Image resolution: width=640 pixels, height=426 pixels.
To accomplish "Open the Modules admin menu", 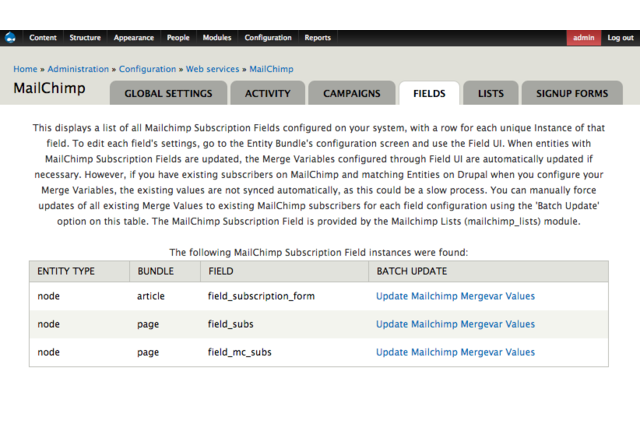I will 217,38.
